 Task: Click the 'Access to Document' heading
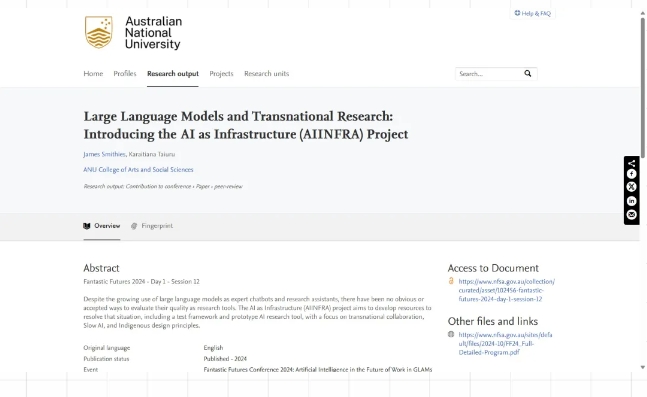point(493,268)
